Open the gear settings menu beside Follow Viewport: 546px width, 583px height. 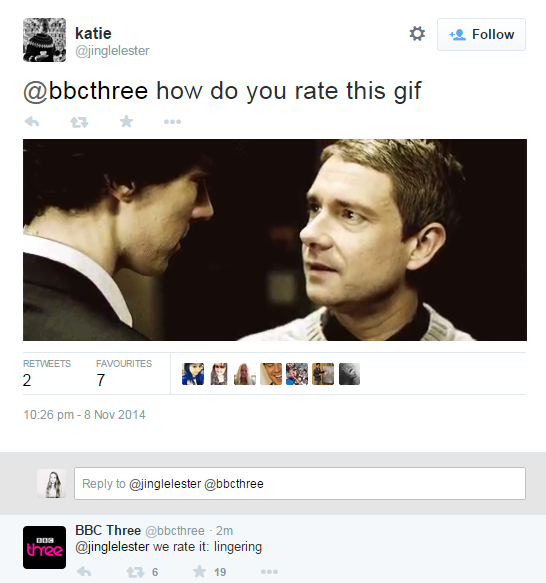click(417, 34)
